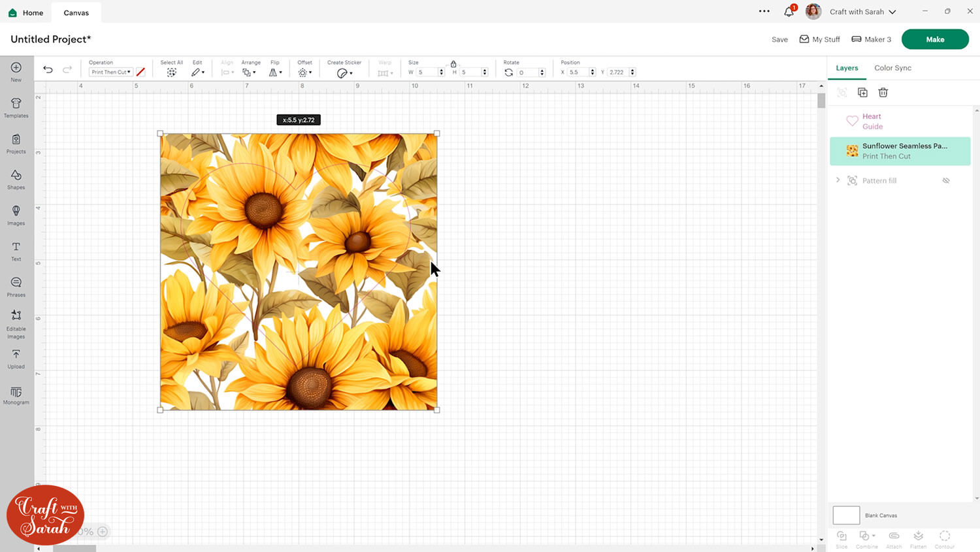Click the Undo arrow
Image resolution: width=980 pixels, height=552 pixels.
(x=48, y=70)
